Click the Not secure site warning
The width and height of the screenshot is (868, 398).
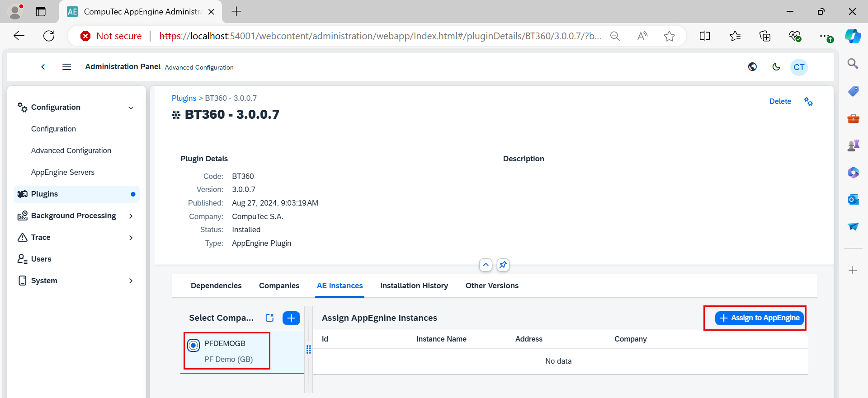pos(111,36)
